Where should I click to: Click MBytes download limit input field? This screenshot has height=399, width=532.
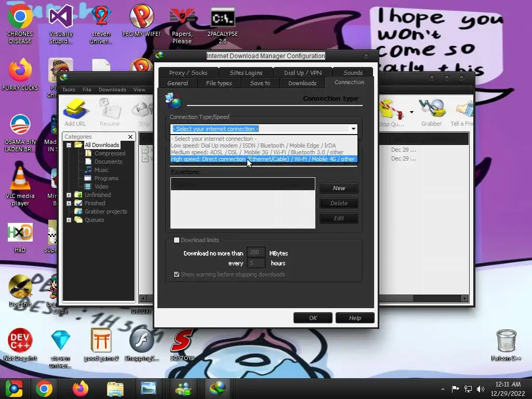coord(256,252)
